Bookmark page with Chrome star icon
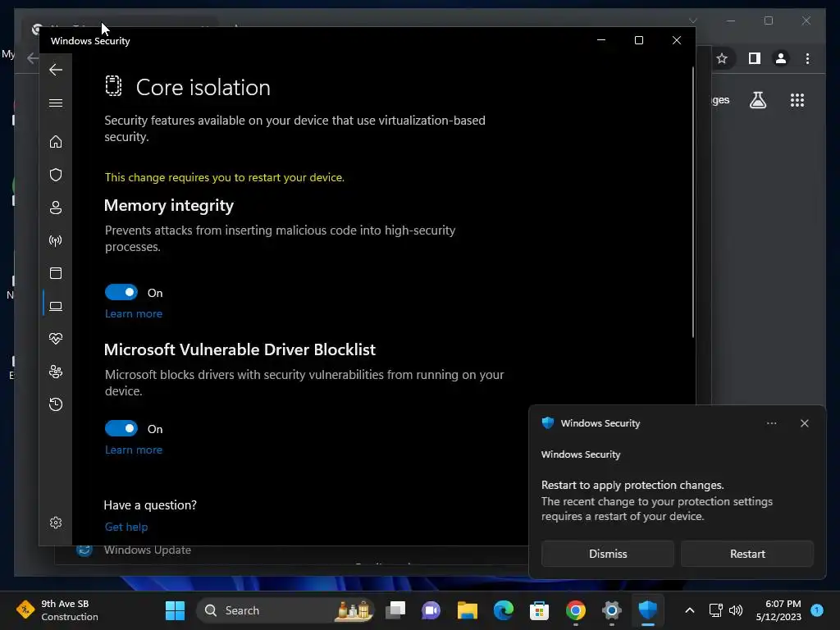 pos(722,58)
